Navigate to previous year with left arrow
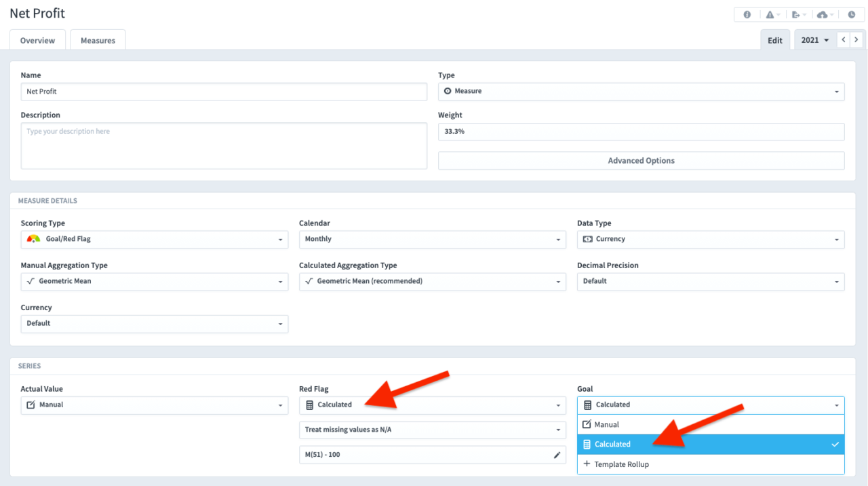Screen dimensions: 868x486 pos(843,39)
